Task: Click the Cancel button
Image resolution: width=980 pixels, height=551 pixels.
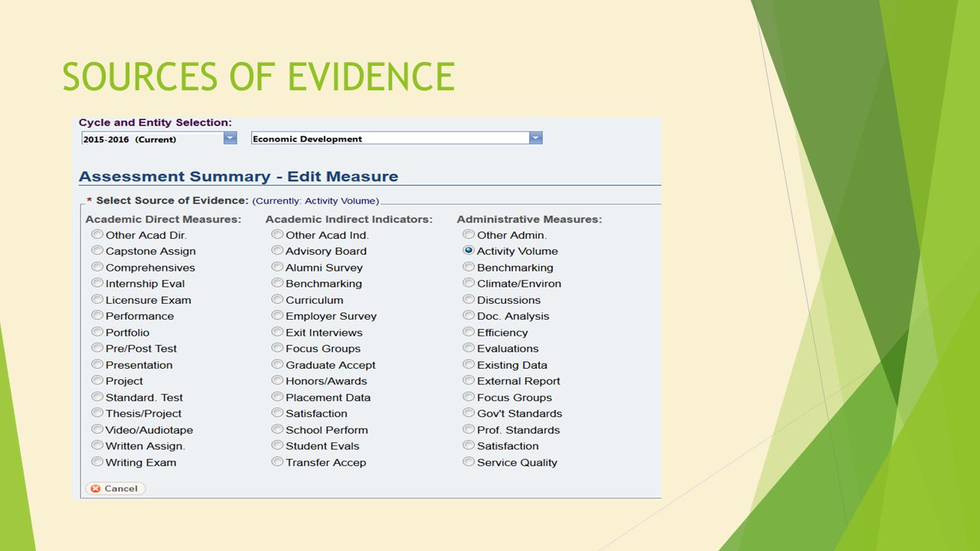Action: click(x=115, y=488)
